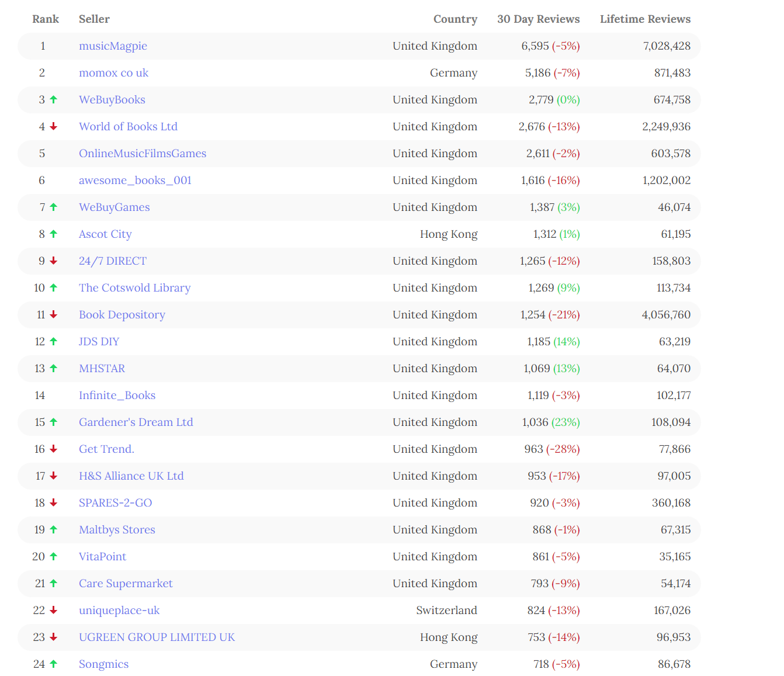784x676 pixels.
Task: Open momox co uk seller page
Action: (x=113, y=73)
